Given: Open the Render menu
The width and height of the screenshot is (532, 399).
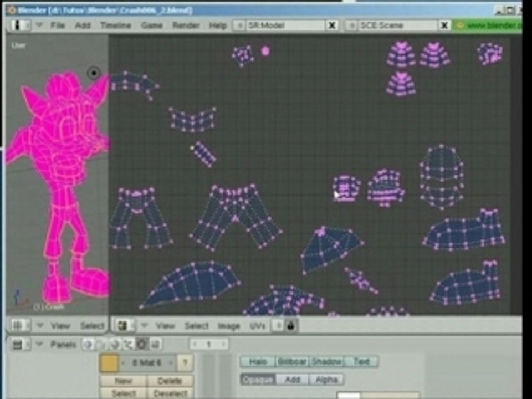Looking at the screenshot, I should [186, 25].
